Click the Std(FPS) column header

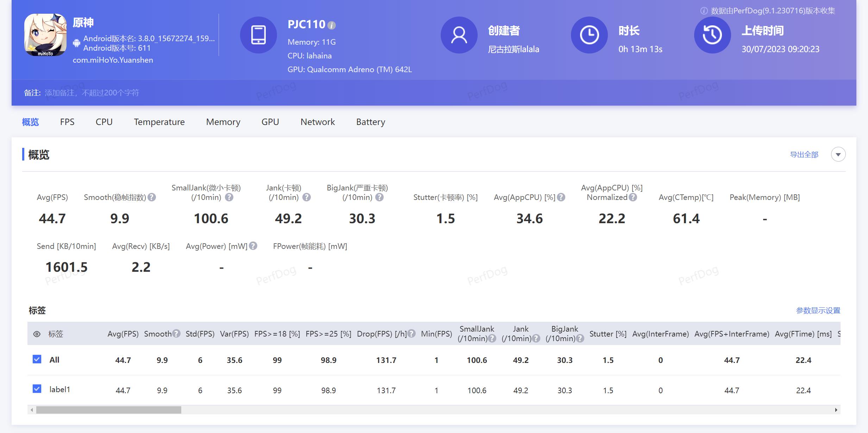(200, 334)
